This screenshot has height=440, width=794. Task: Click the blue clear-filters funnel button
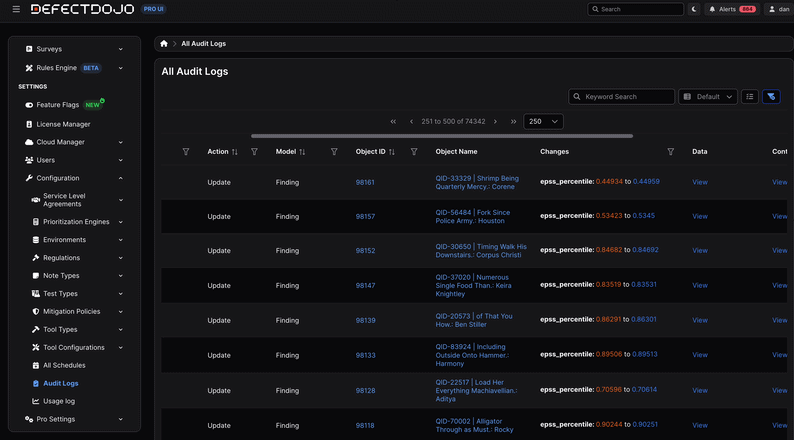tap(771, 97)
